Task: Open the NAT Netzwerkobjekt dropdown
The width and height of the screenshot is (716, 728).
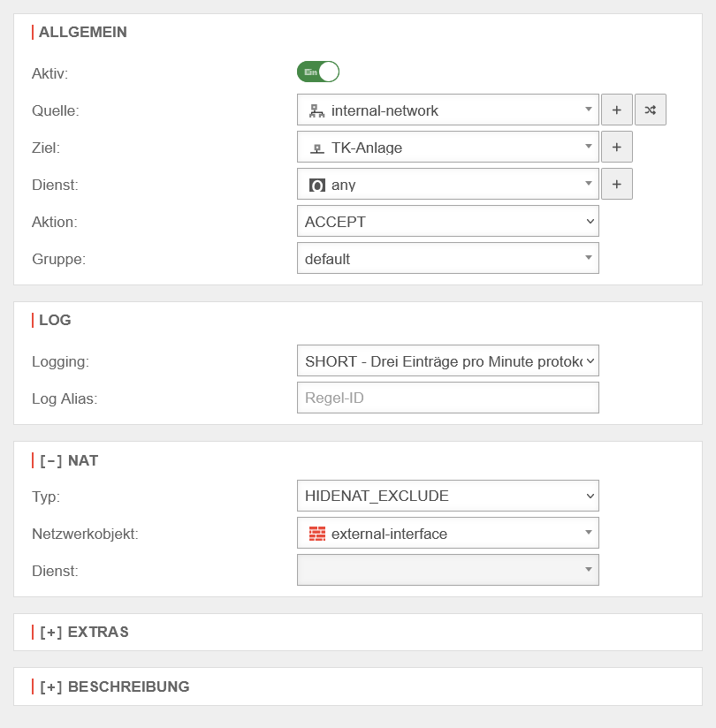Action: pos(448,534)
